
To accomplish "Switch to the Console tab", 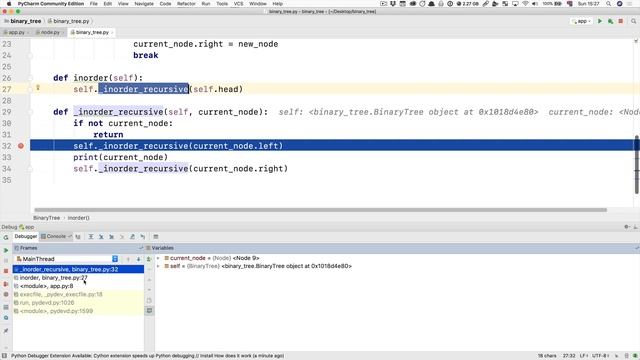I will 56,237.
